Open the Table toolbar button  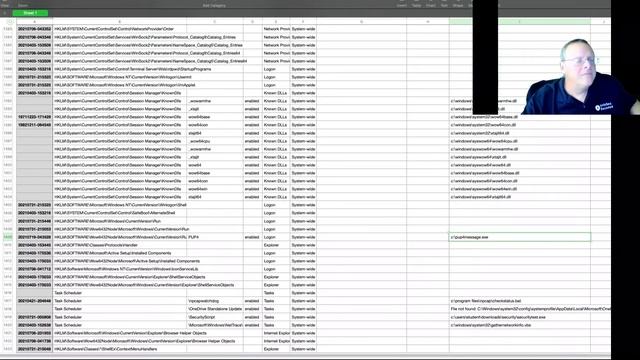[x=416, y=5]
